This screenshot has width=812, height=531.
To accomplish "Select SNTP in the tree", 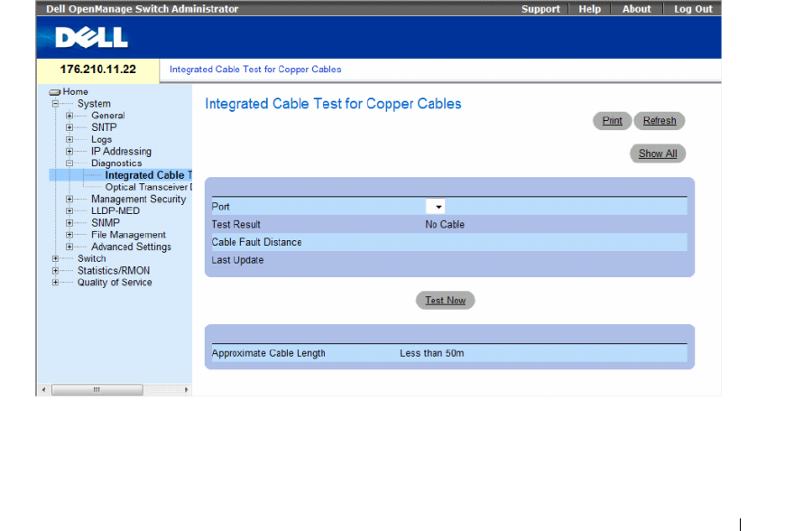I will click(104, 127).
